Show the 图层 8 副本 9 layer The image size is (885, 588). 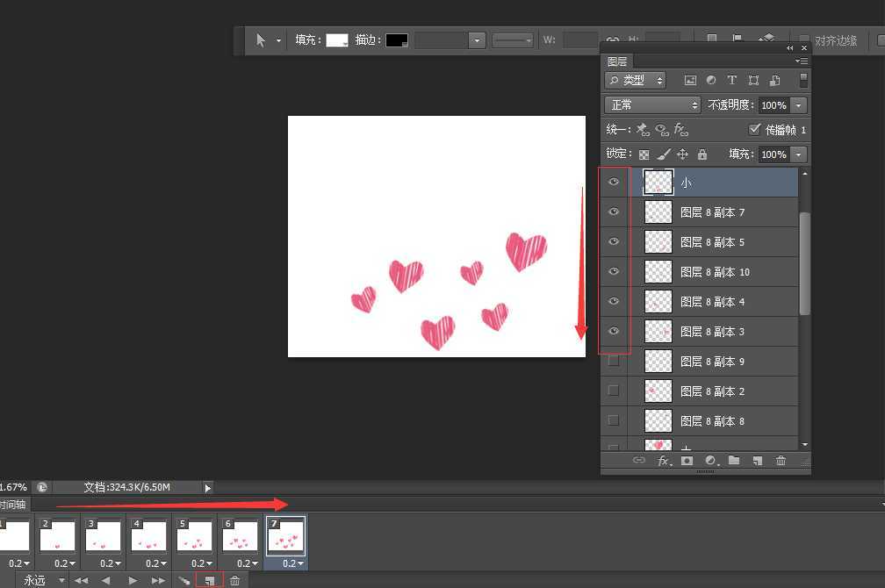tap(614, 361)
